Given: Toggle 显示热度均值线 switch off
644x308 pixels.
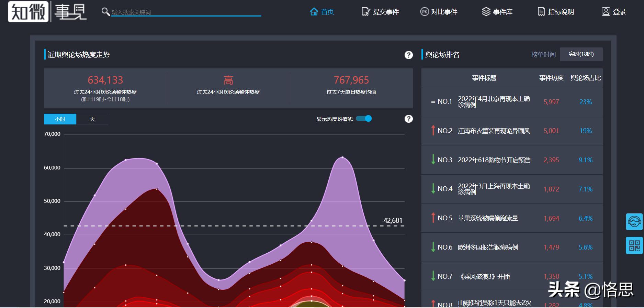Looking at the screenshot, I should click(364, 119).
